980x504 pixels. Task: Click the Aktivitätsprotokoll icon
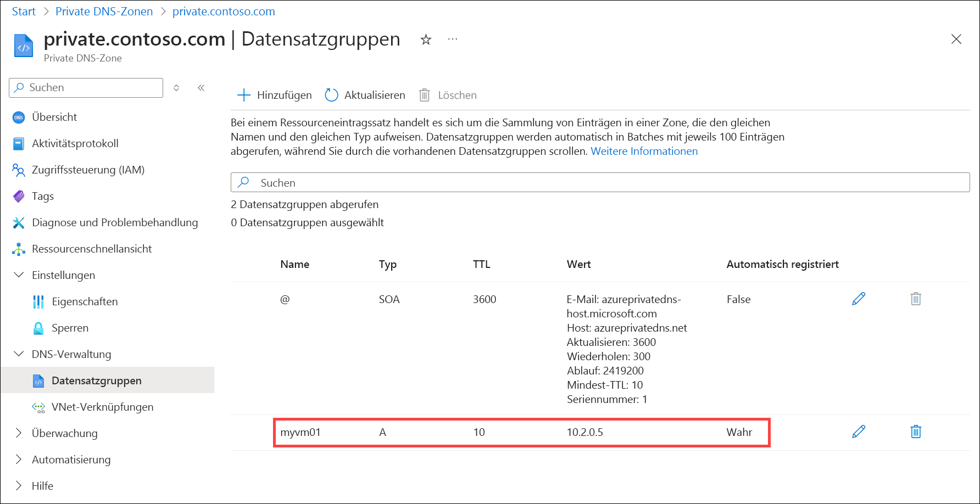(19, 144)
